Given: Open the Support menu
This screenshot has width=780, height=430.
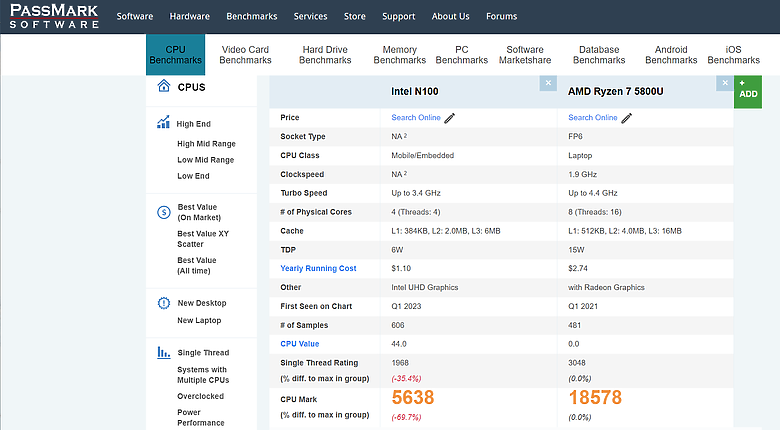Looking at the screenshot, I should (398, 16).
